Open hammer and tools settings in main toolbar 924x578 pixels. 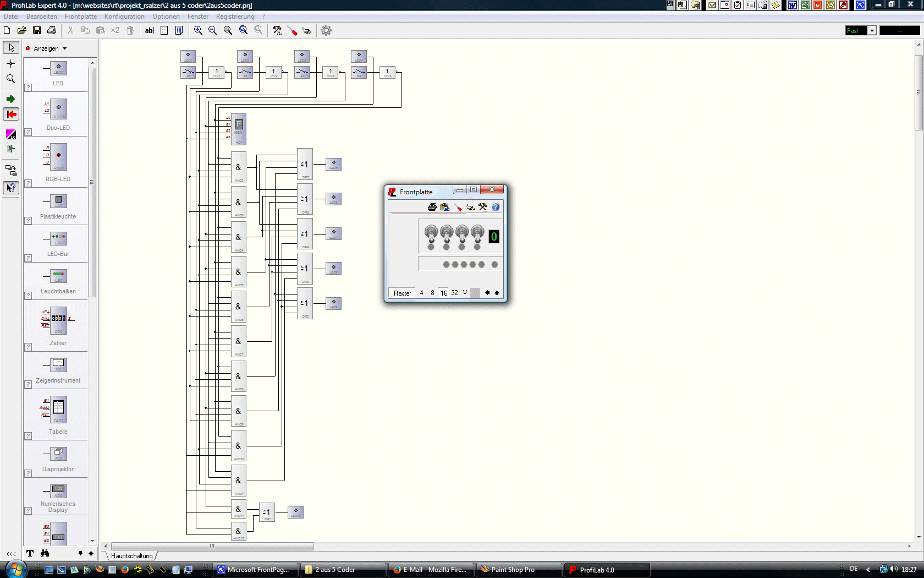pos(277,30)
